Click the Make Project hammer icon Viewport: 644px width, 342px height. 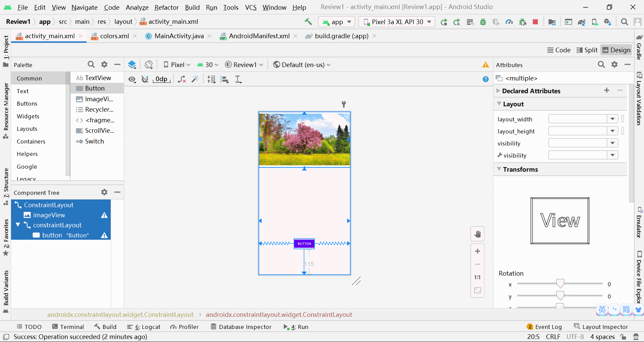click(x=308, y=22)
